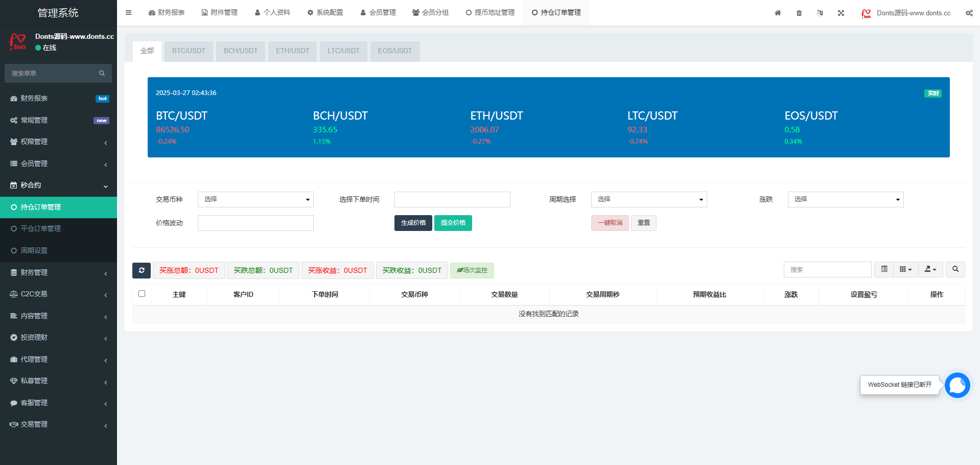The height and width of the screenshot is (465, 980).
Task: Open the 系统配置 top navigation tab
Action: (325, 13)
